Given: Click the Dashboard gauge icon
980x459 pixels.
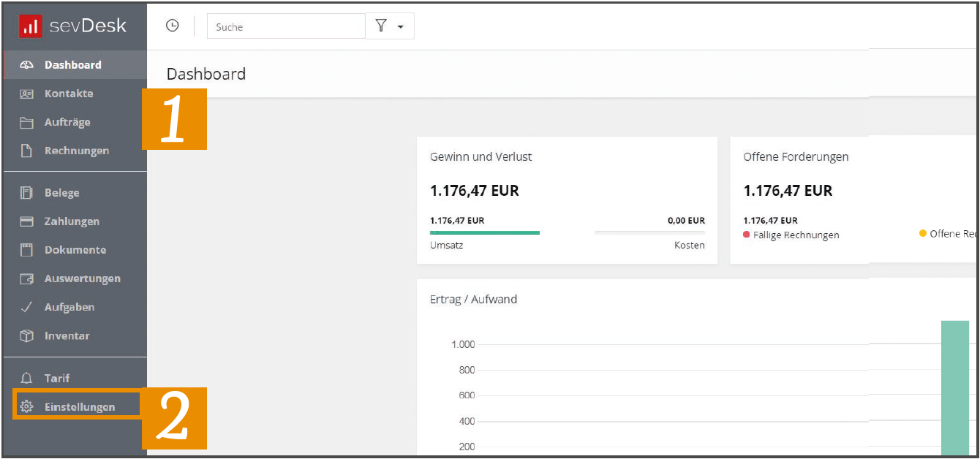Looking at the screenshot, I should [27, 65].
